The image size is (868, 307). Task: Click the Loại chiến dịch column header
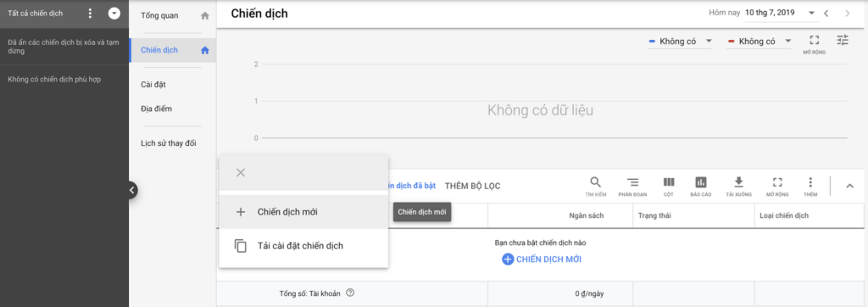[784, 215]
